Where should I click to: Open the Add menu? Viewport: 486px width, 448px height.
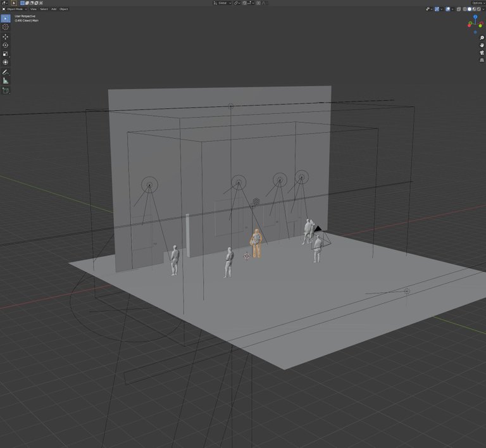point(53,9)
